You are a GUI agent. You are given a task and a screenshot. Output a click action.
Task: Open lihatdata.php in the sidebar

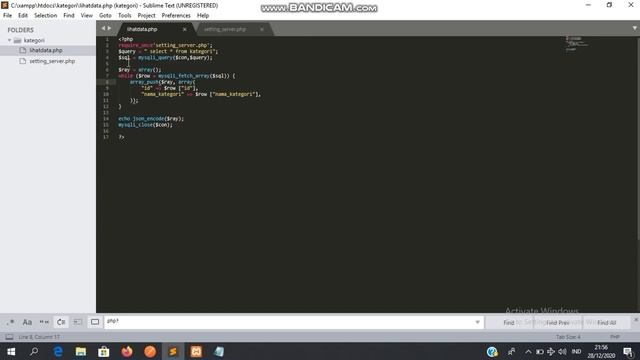[x=46, y=50]
